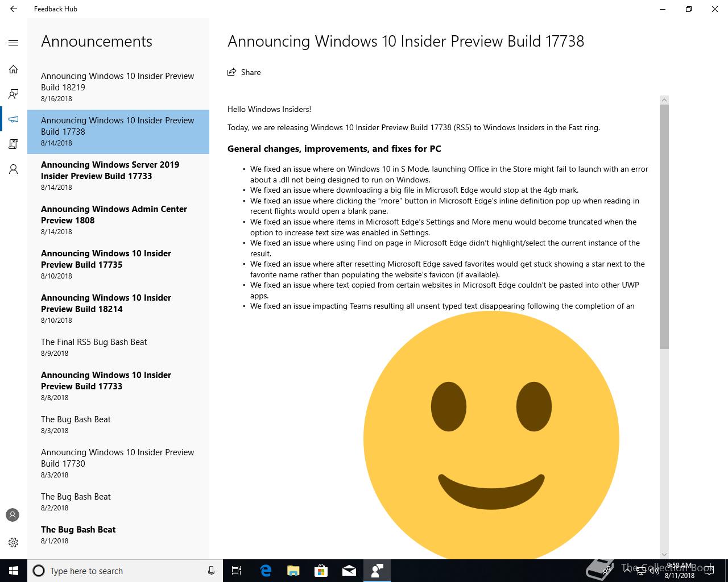The height and width of the screenshot is (582, 728).
Task: Open File Explorer from taskbar
Action: 293,571
